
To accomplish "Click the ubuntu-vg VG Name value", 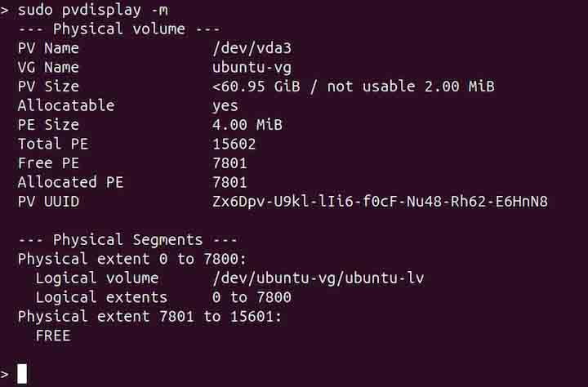I will pyautogui.click(x=252, y=67).
